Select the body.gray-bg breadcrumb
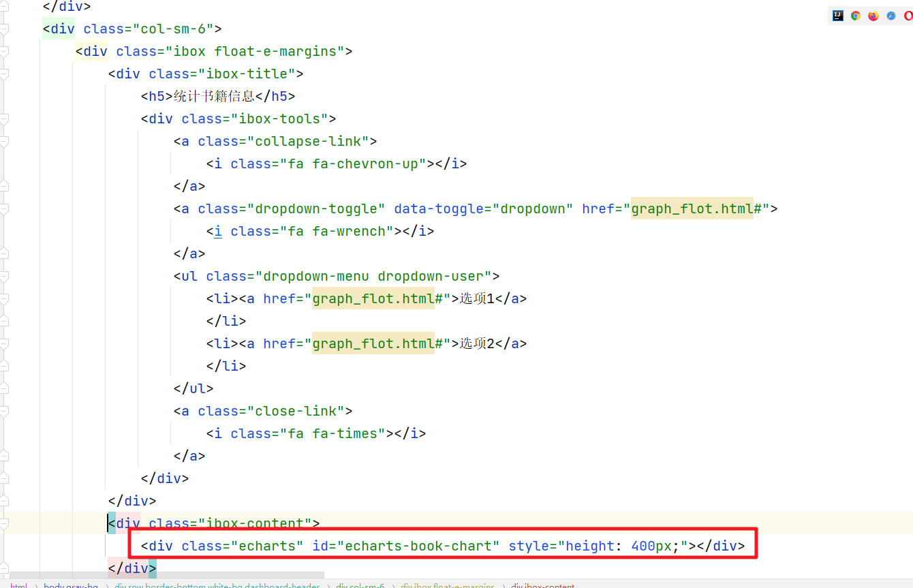Screen dimensions: 913x588 click(x=70, y=585)
